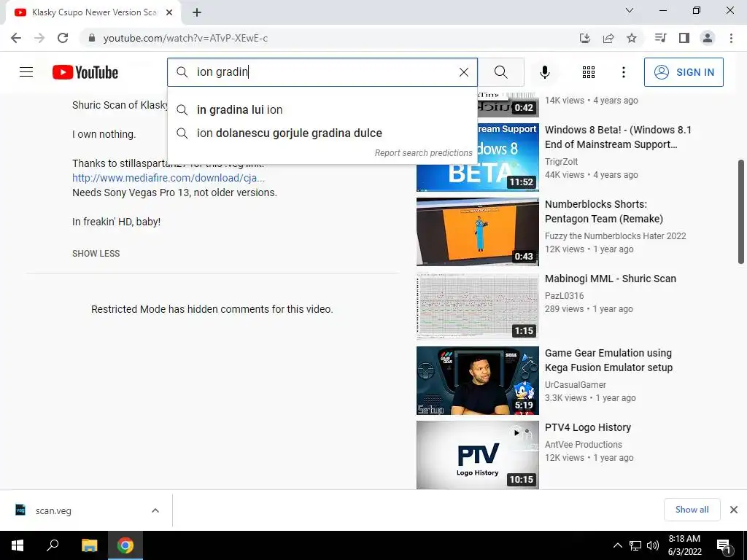Open the PazL0316 channel name
Image resolution: width=747 pixels, height=560 pixels.
tap(564, 296)
